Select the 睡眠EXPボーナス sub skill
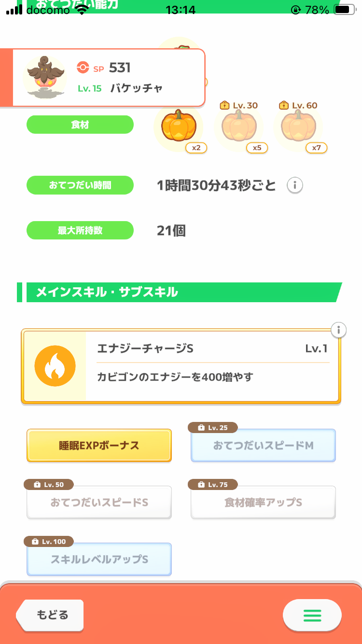 pos(99,446)
